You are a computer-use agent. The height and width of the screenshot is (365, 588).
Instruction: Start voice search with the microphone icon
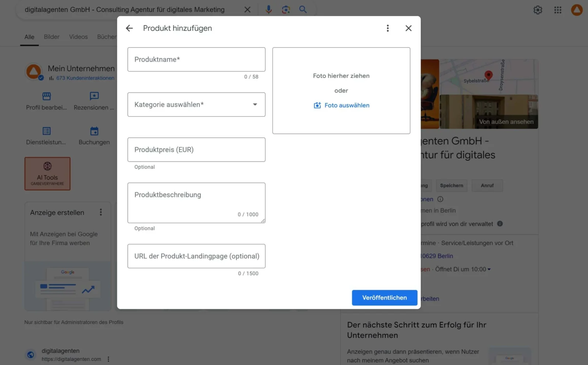(269, 10)
